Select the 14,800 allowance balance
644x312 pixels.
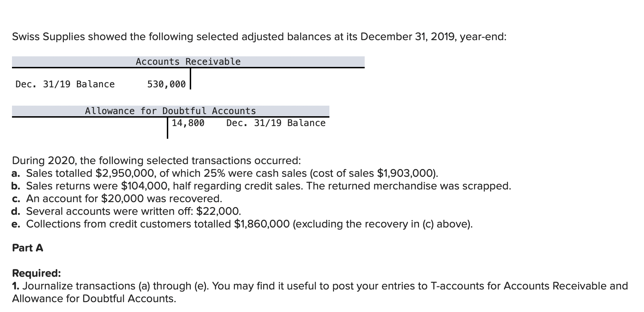188,123
